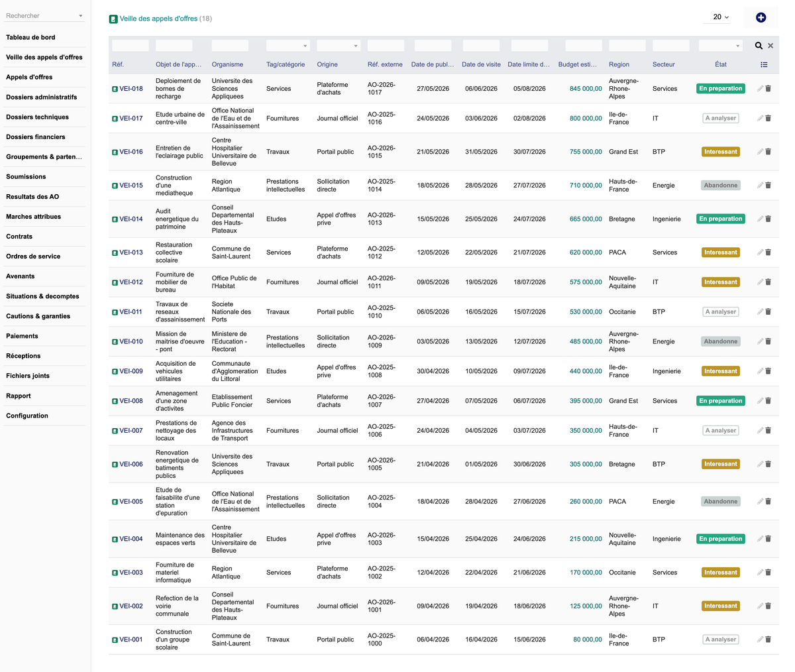Click the En preparation badge for VEI-018
This screenshot has height=672, width=795.
coord(720,89)
